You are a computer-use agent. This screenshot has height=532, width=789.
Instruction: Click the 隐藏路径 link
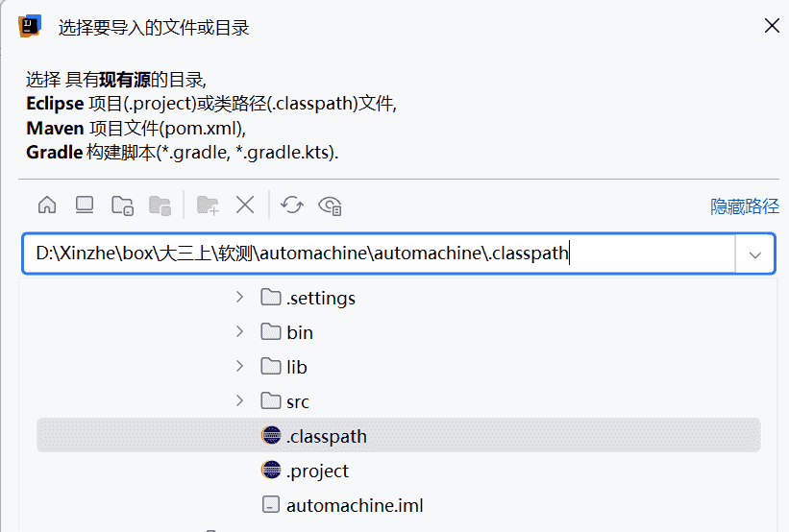tap(744, 206)
